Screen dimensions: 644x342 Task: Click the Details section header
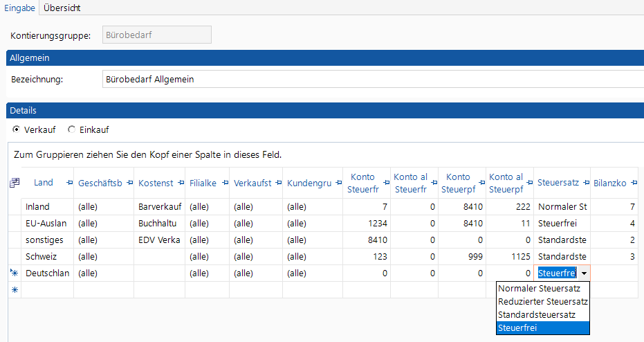click(325, 111)
